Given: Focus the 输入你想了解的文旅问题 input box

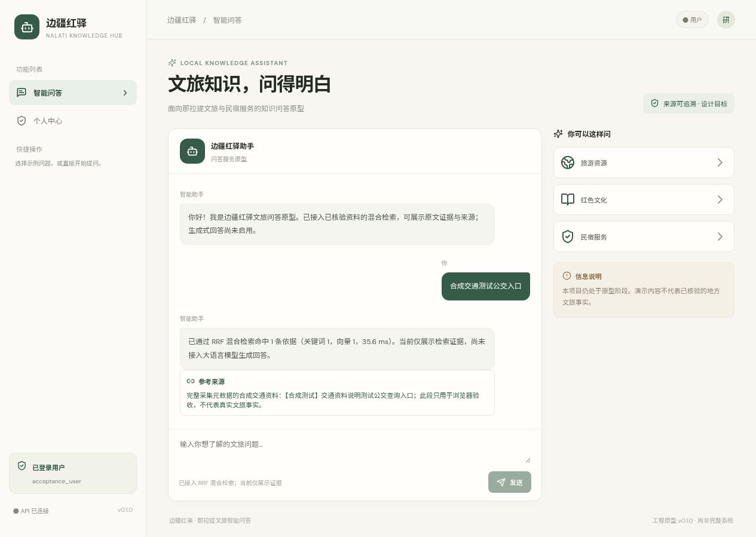Looking at the screenshot, I should coord(355,450).
